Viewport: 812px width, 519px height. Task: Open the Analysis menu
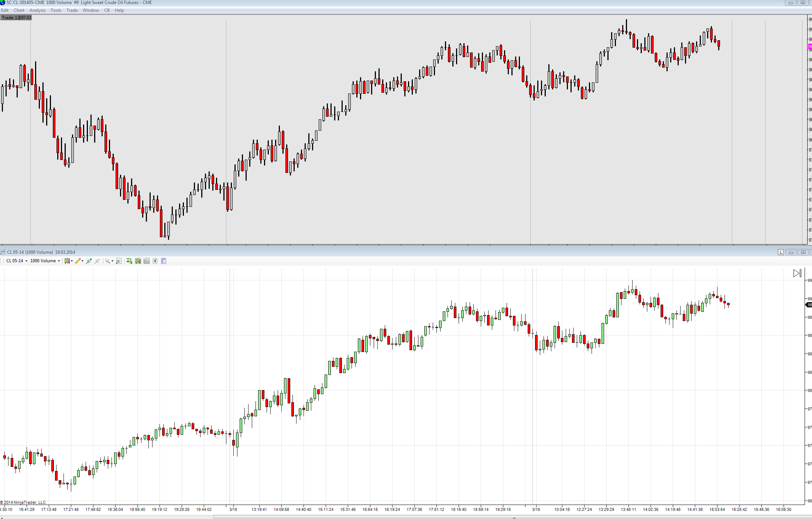tap(37, 10)
